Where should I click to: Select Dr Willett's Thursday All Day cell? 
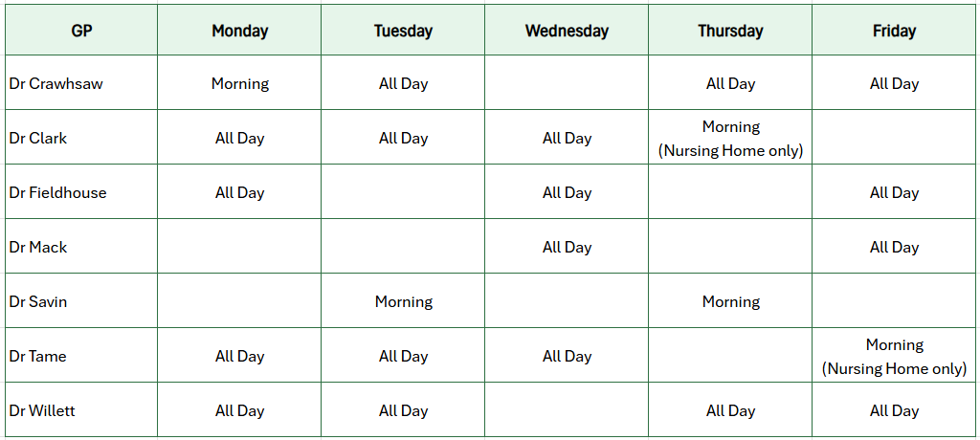(x=730, y=410)
